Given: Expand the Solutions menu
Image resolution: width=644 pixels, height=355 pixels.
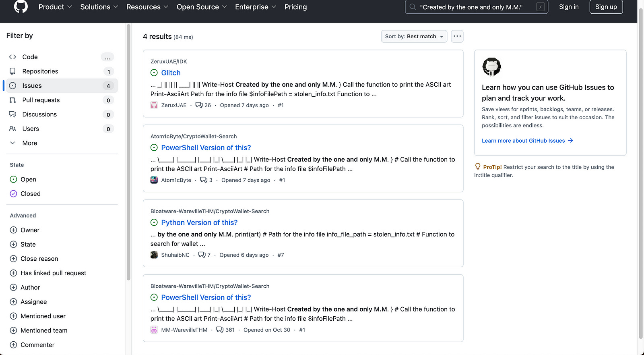Looking at the screenshot, I should point(99,7).
